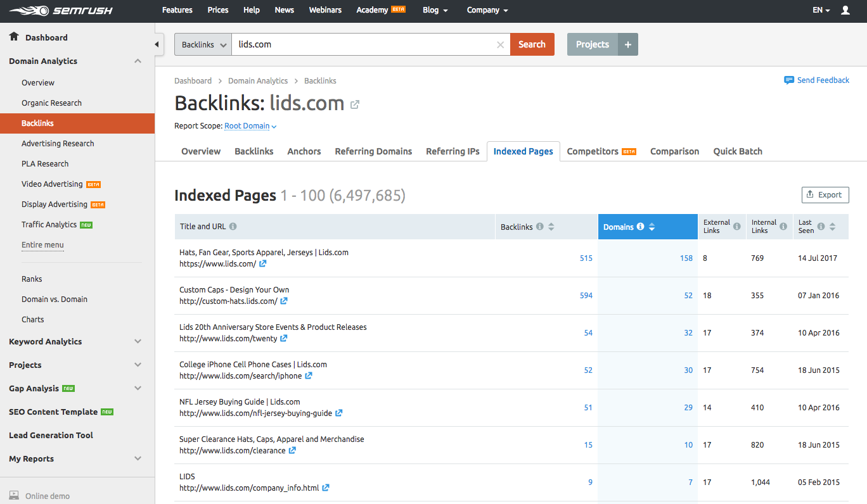Viewport: 867px width, 504px height.
Task: Open Webinars in the top navigation
Action: click(325, 10)
